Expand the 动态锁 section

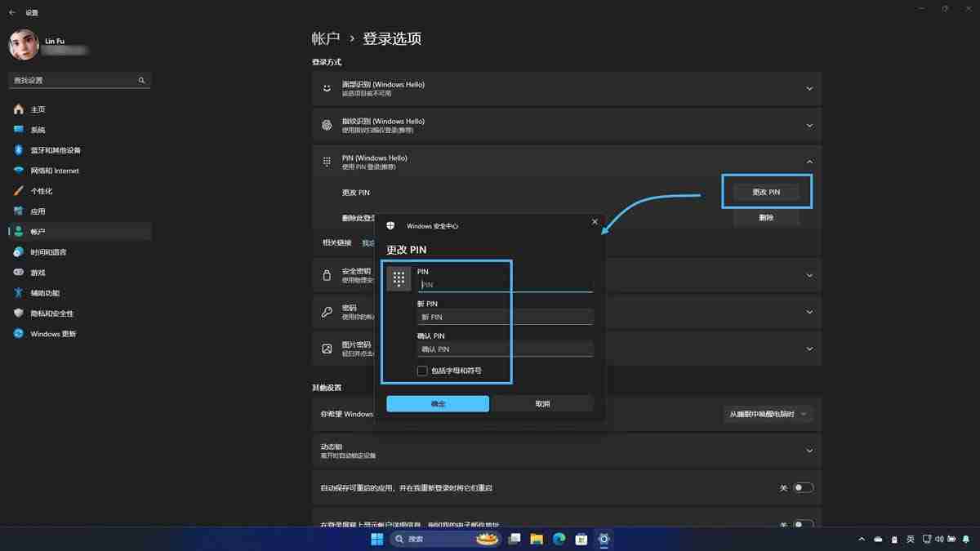click(808, 450)
